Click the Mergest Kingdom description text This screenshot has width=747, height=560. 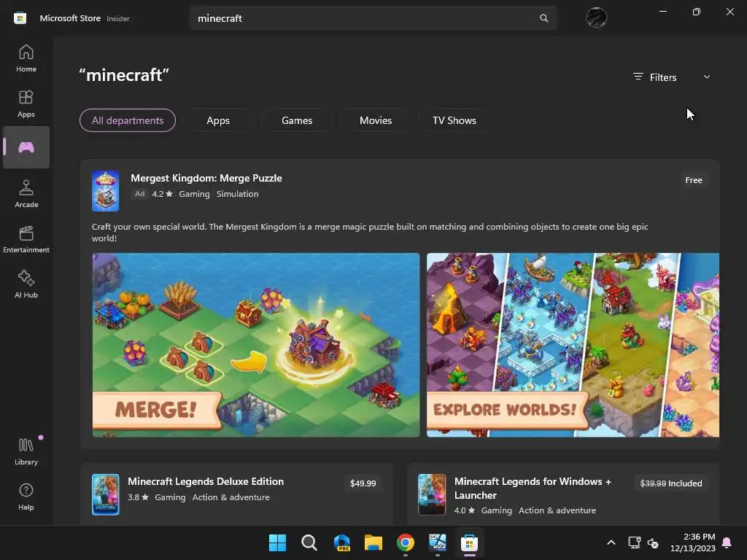pos(370,233)
